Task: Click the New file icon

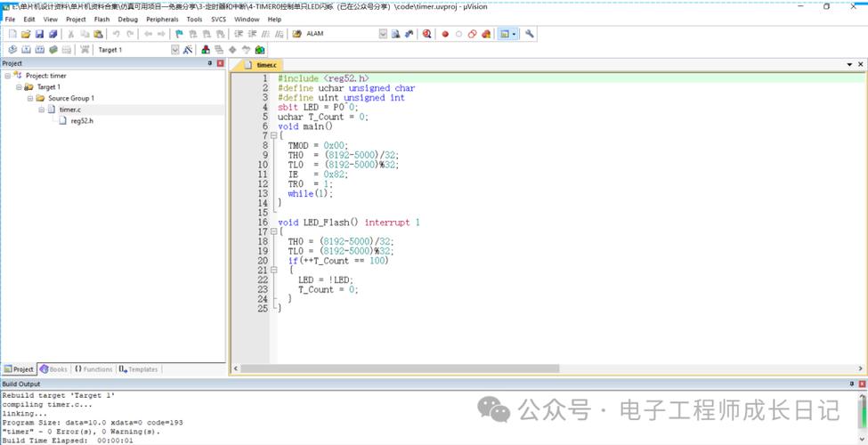Action: click(12, 34)
